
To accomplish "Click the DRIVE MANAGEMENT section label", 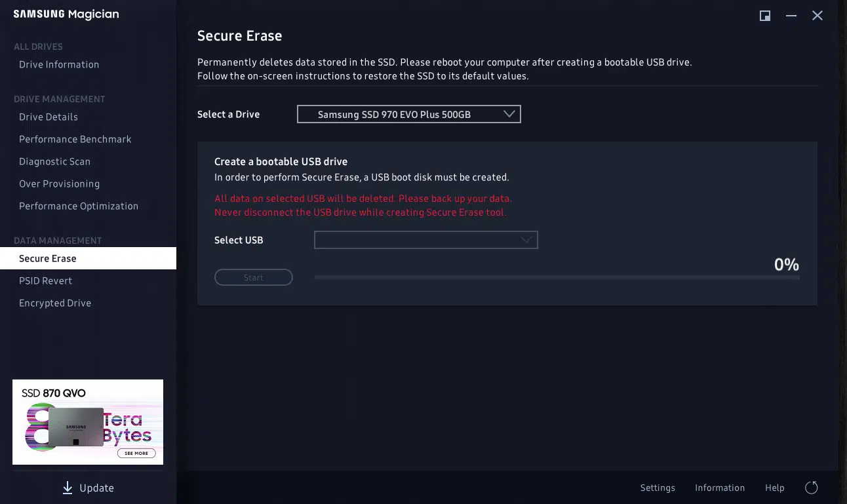I will 60,99.
